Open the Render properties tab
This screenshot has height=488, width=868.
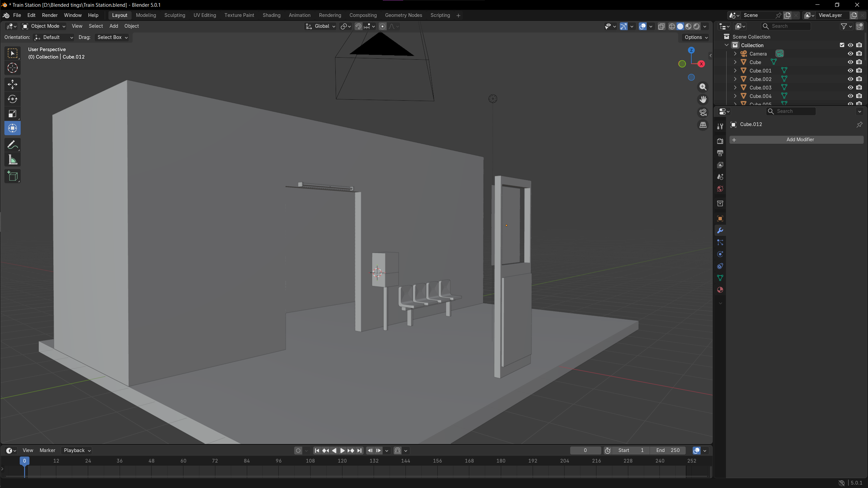pyautogui.click(x=720, y=141)
